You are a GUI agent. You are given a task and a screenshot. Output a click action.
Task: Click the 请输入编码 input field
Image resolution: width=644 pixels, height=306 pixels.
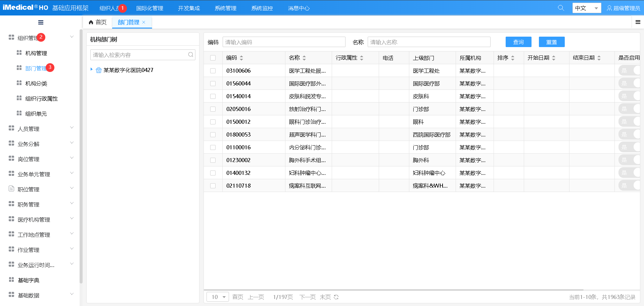tap(284, 42)
